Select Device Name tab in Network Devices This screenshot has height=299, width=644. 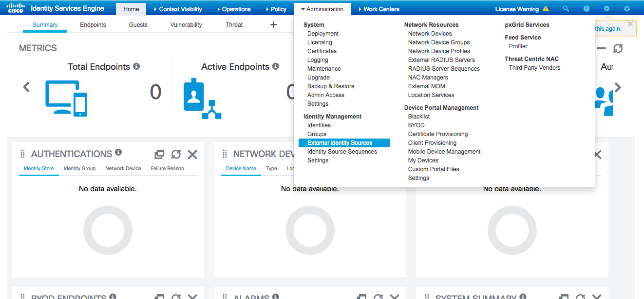241,169
